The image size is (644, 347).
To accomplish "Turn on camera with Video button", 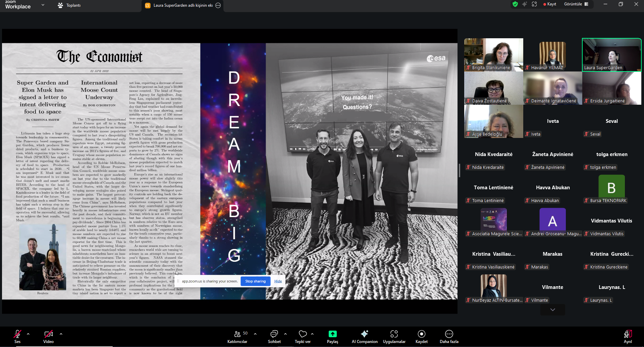I will [48, 337].
